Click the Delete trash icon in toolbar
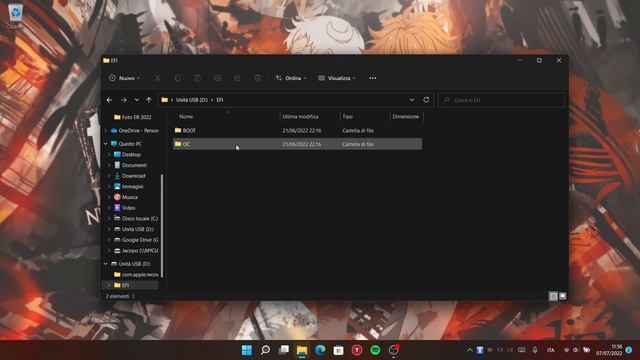 coord(258,78)
